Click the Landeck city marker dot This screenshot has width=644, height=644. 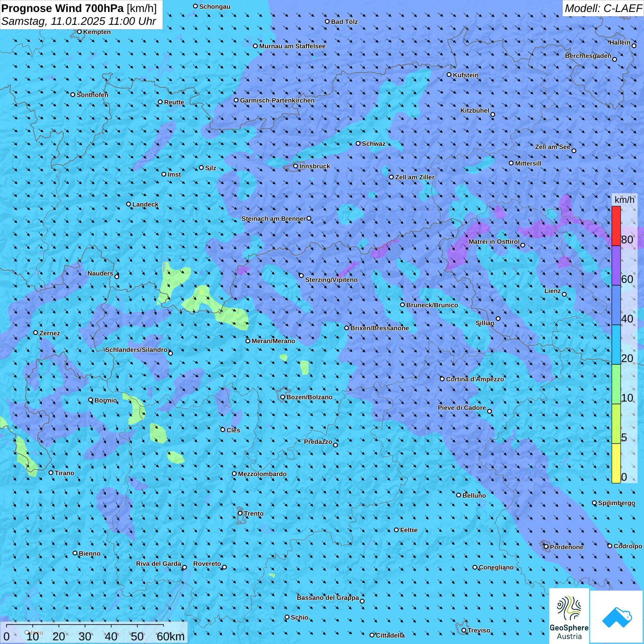click(x=128, y=204)
